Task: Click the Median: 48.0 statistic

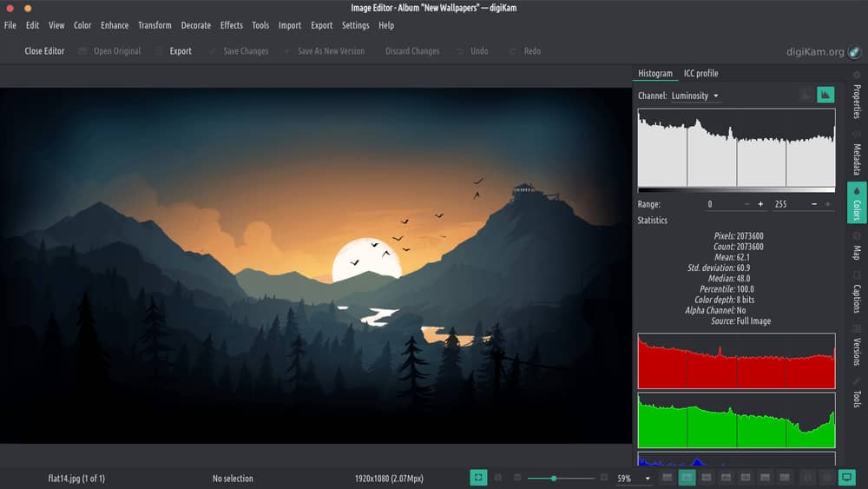Action: [729, 279]
